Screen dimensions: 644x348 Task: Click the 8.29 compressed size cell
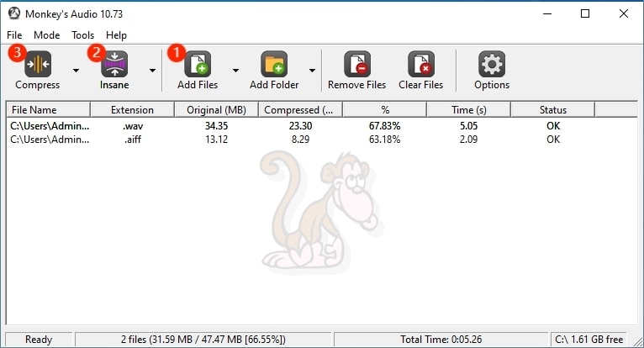(x=300, y=140)
